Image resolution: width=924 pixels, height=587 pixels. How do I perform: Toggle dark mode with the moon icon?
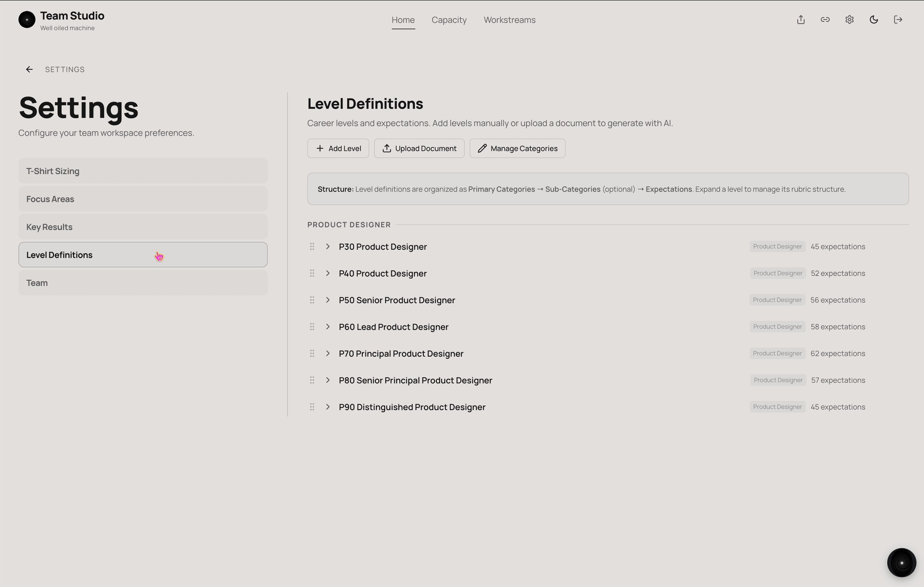[874, 19]
